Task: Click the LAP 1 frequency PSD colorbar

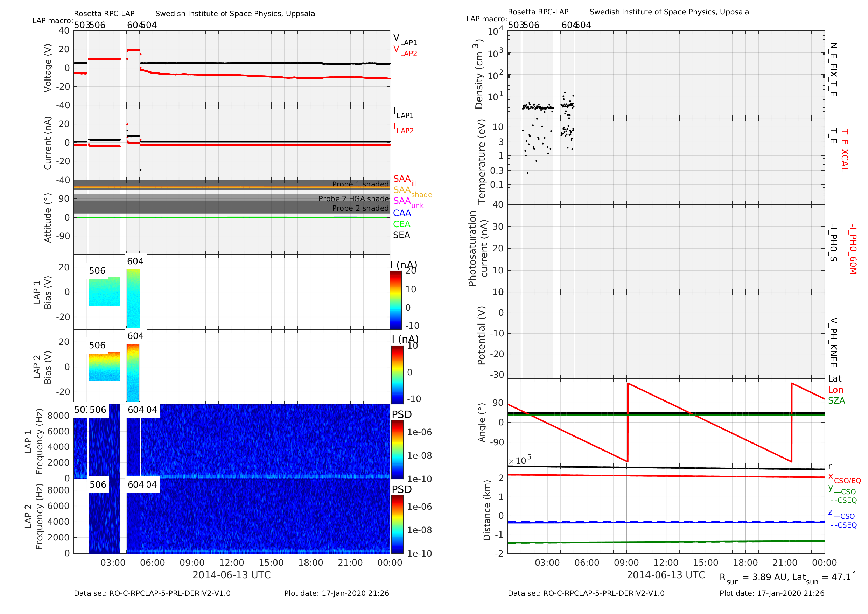Action: click(397, 449)
